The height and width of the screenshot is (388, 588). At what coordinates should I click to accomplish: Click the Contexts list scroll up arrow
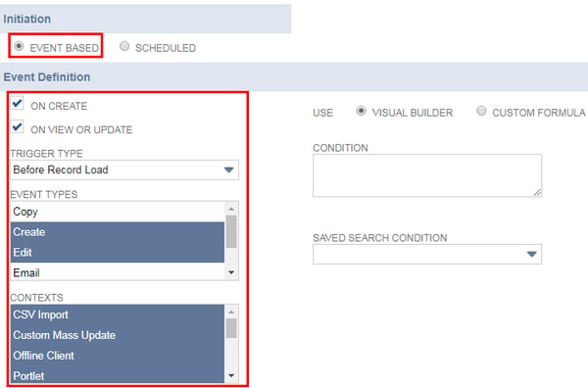coord(231,312)
